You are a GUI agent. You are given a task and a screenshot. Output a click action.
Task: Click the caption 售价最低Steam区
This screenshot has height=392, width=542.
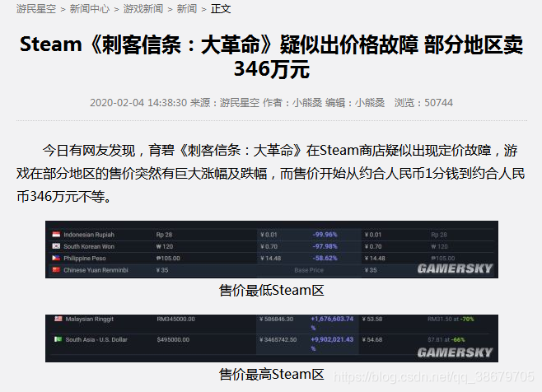271,291
